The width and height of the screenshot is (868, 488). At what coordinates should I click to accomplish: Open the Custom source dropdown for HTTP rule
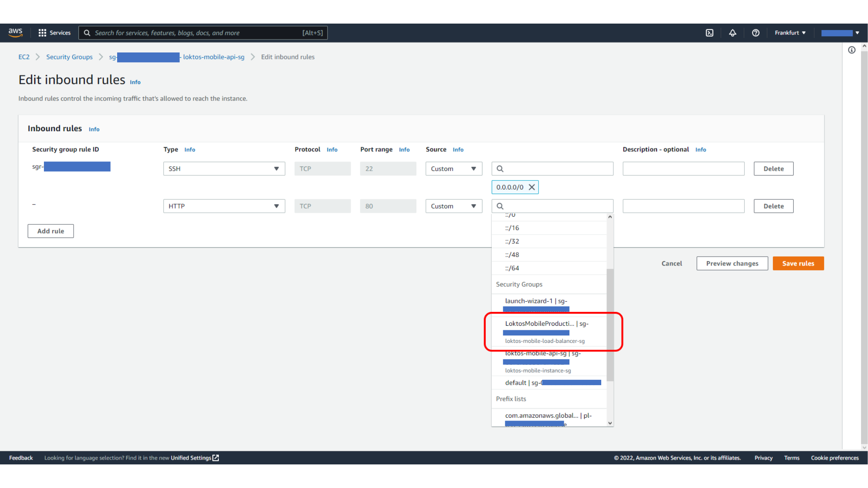[x=454, y=206]
